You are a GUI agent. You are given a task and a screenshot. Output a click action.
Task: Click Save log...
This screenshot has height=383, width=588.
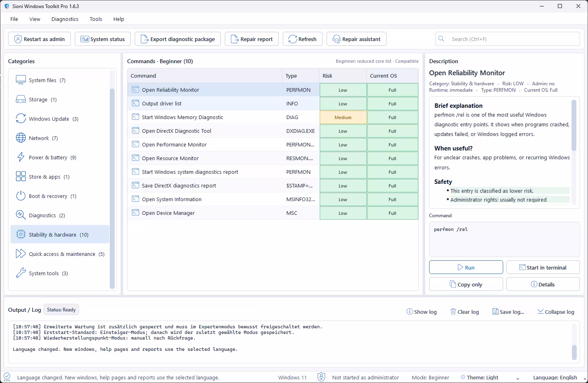[508, 312]
